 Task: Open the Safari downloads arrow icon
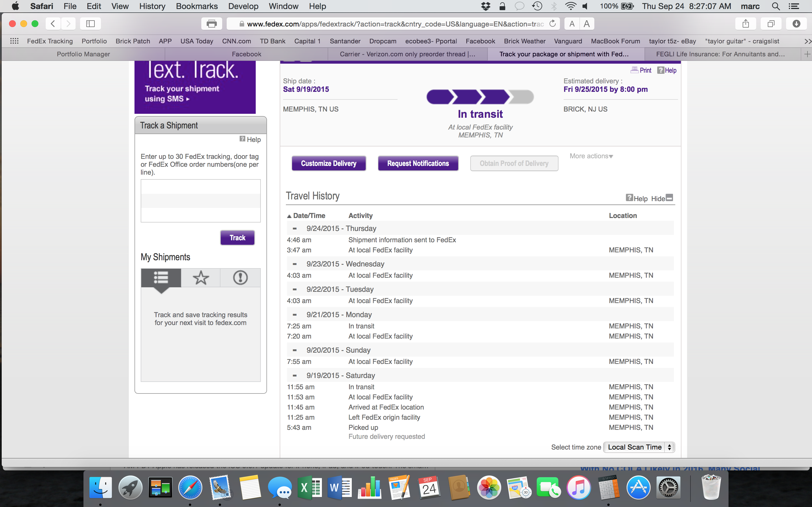(x=796, y=24)
